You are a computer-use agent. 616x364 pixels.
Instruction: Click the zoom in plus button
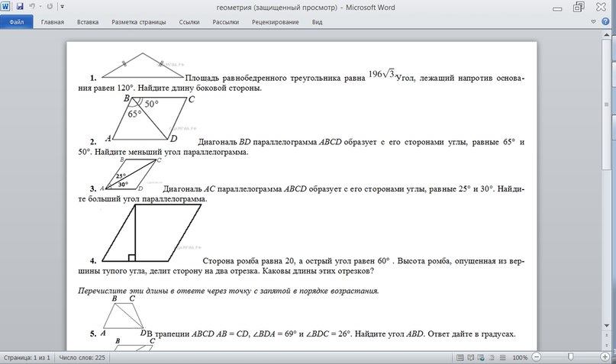tap(605, 357)
